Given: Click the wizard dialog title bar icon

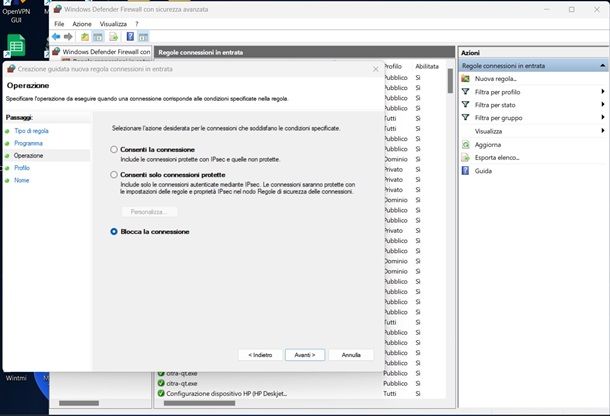Looking at the screenshot, I should tap(11, 69).
